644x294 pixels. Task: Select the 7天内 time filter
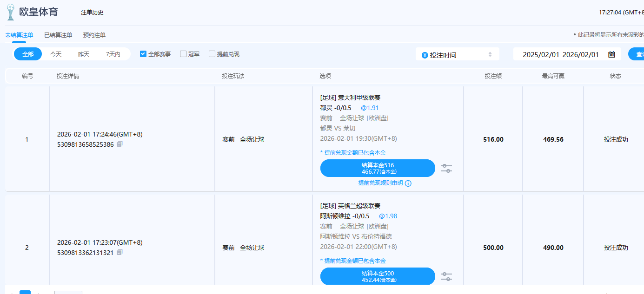click(113, 54)
